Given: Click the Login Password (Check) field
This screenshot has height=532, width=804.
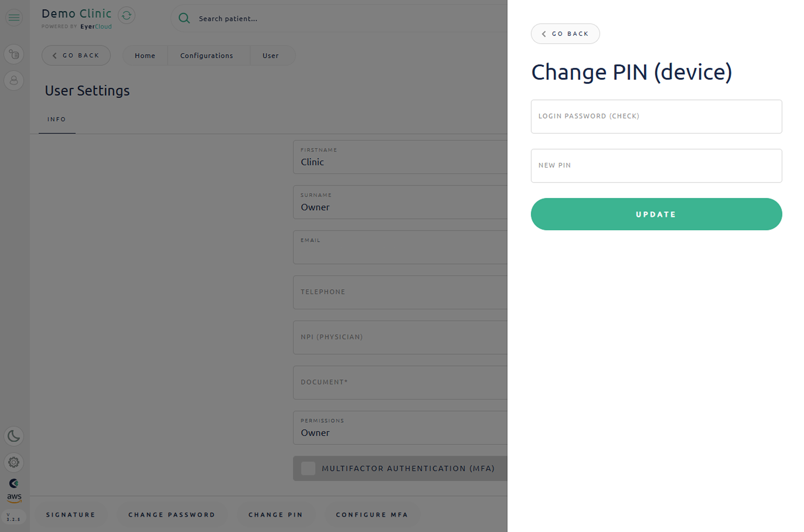Looking at the screenshot, I should click(x=656, y=116).
